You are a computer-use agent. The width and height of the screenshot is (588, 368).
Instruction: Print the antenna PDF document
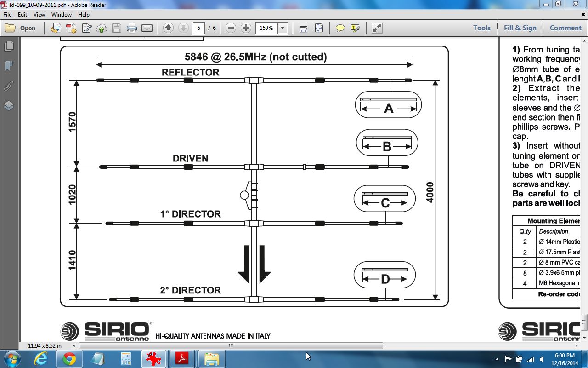coord(131,28)
